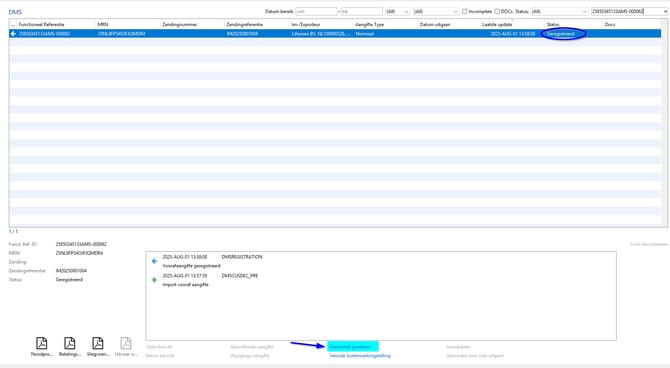Open the Wegvoer PDF document icon

coord(98,343)
